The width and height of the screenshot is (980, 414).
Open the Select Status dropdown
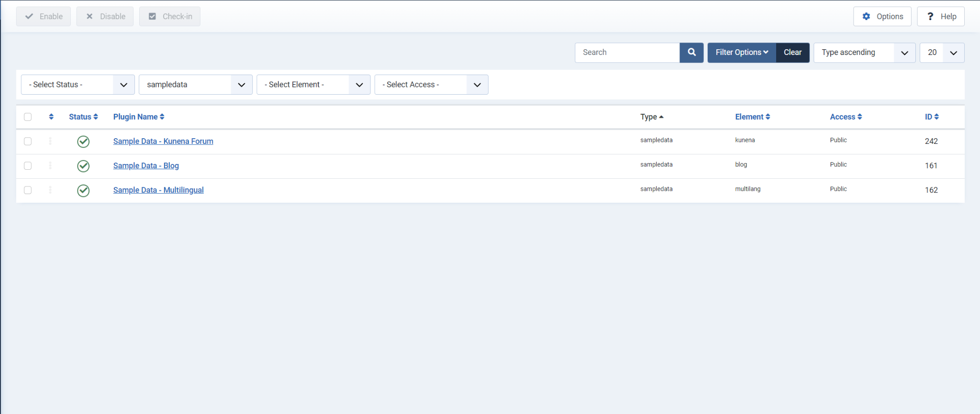pos(78,85)
